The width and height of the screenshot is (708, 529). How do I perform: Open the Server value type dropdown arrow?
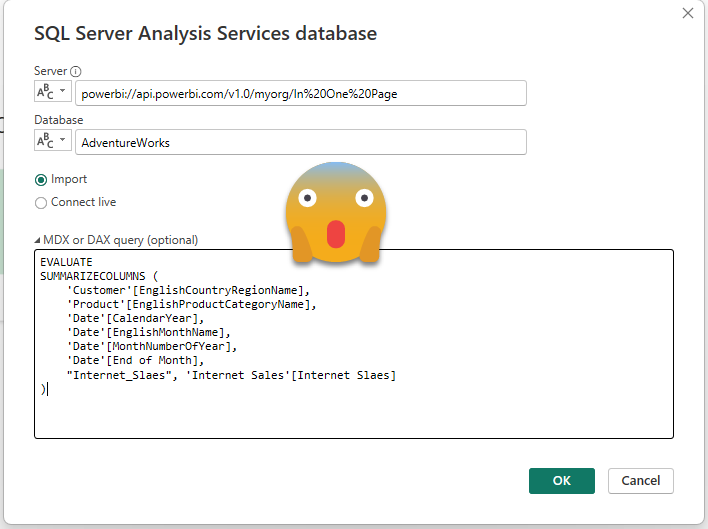click(64, 93)
